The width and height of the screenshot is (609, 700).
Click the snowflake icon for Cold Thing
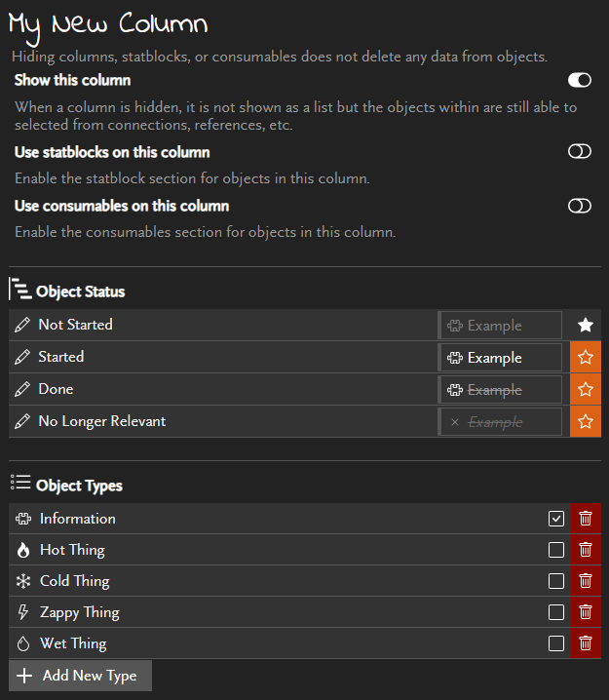(x=23, y=581)
